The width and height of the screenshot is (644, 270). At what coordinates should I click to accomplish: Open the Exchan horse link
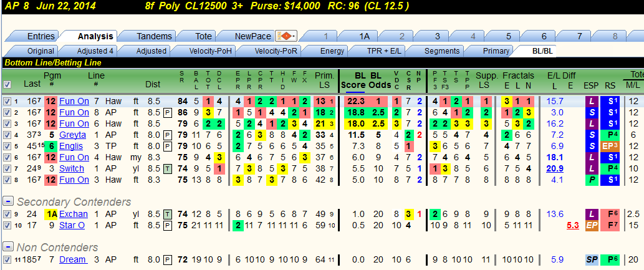click(74, 214)
